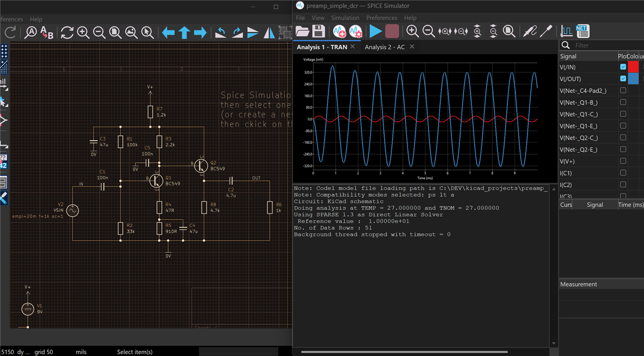Screen dimensions: 644x356
Task: Select probe signal tool
Action: click(x=530, y=31)
